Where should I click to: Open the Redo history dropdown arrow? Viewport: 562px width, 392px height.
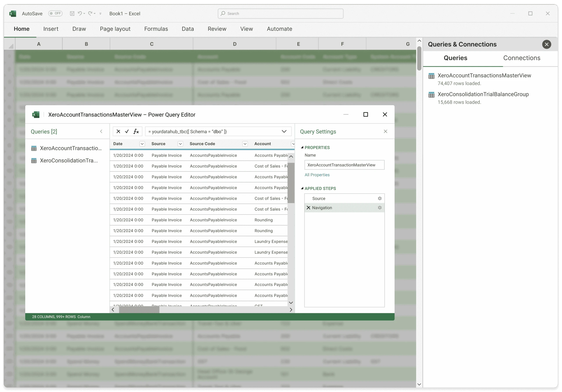coord(95,14)
